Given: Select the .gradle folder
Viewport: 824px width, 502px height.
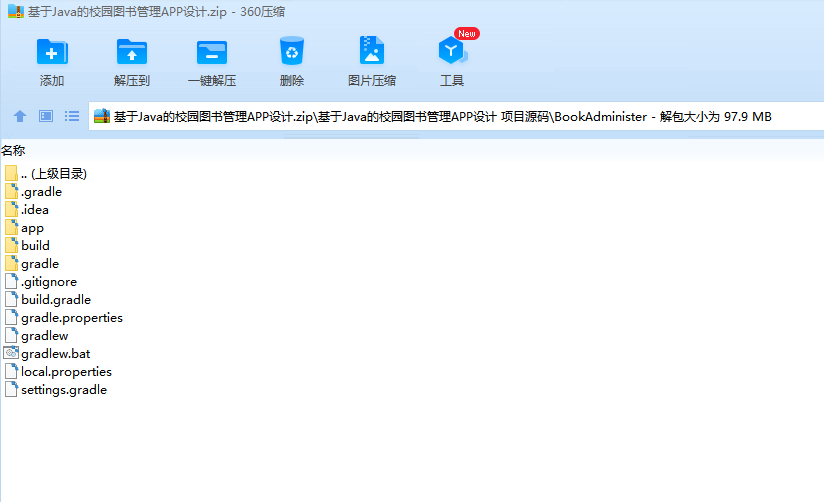Looking at the screenshot, I should coord(34,191).
